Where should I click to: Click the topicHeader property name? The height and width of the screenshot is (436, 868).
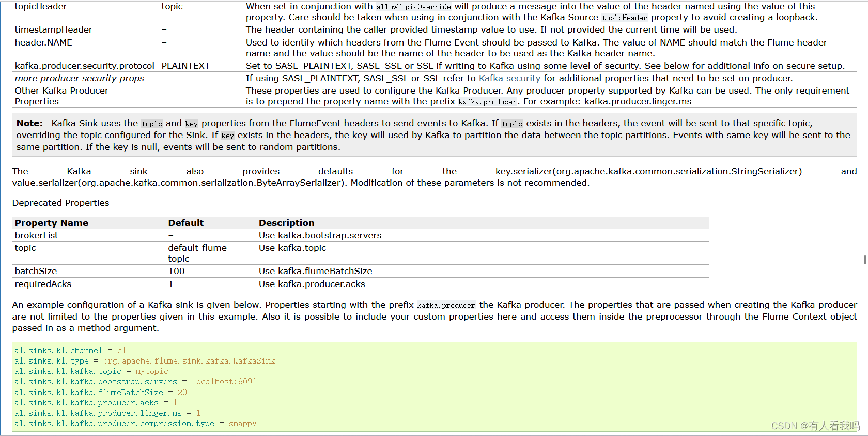coord(41,6)
